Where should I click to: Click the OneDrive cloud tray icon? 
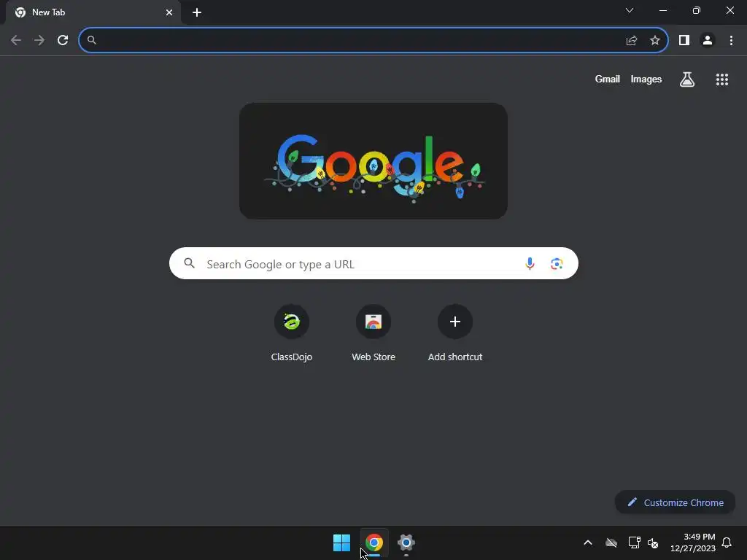(611, 542)
